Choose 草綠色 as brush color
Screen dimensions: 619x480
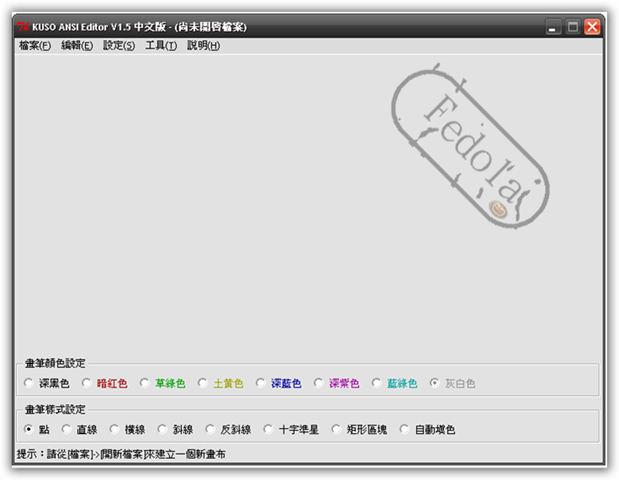coord(145,383)
